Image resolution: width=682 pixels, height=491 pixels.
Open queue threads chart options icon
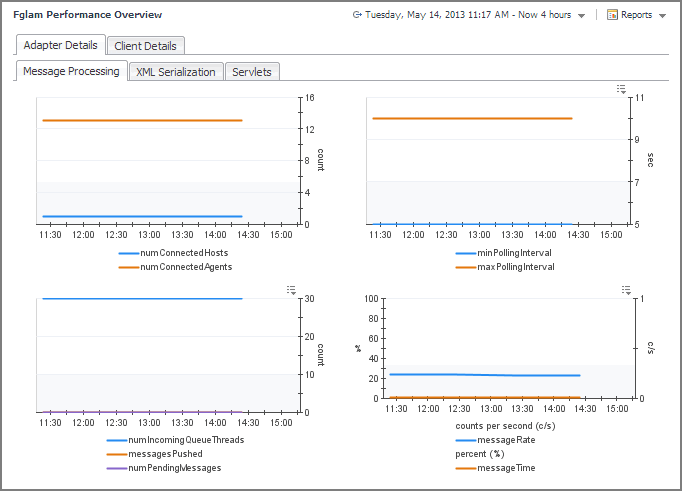(291, 290)
